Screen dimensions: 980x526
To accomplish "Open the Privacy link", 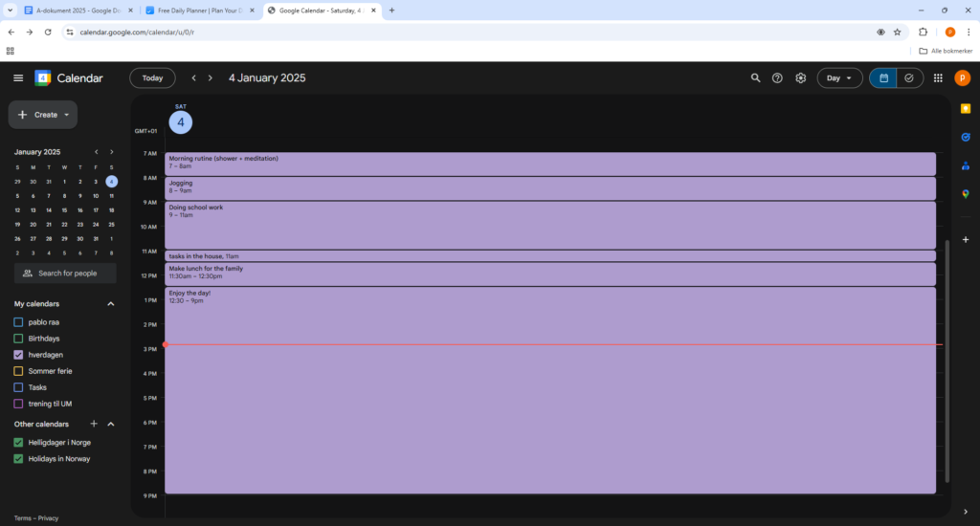I will pos(48,518).
